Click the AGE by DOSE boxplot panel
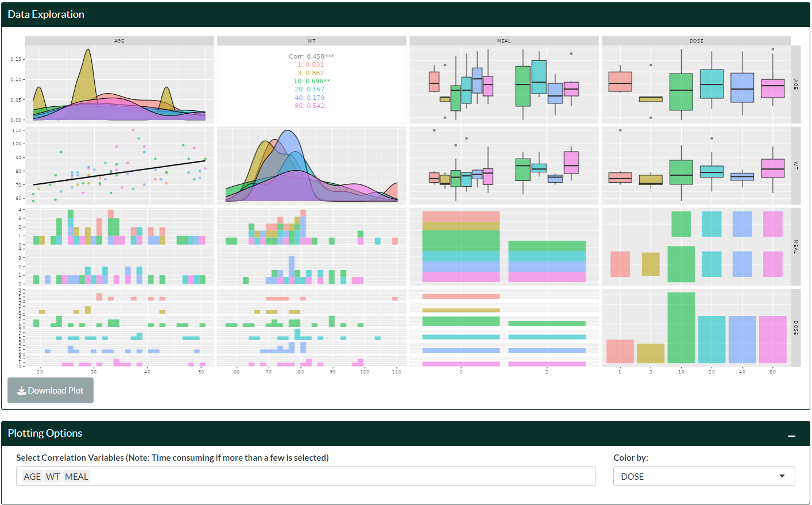 [x=696, y=84]
